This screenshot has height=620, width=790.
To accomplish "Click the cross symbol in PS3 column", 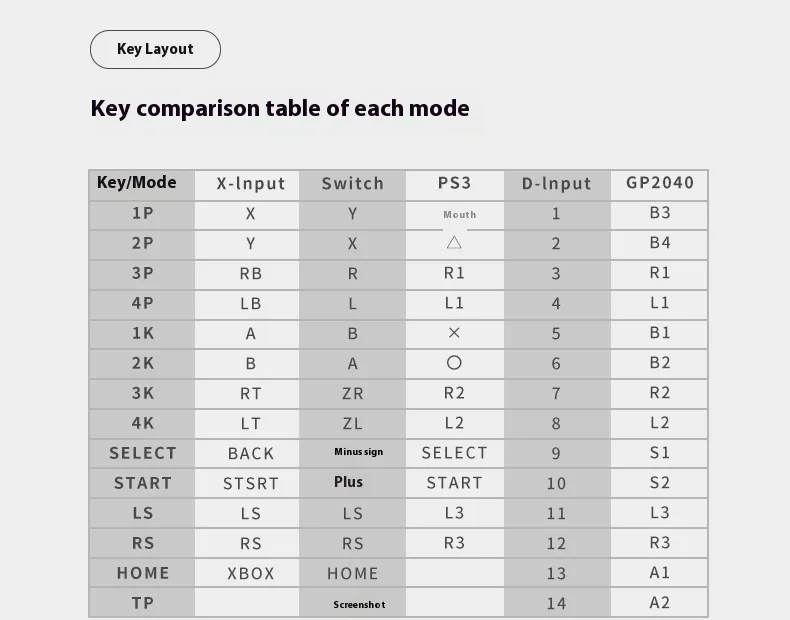I will coord(454,332).
